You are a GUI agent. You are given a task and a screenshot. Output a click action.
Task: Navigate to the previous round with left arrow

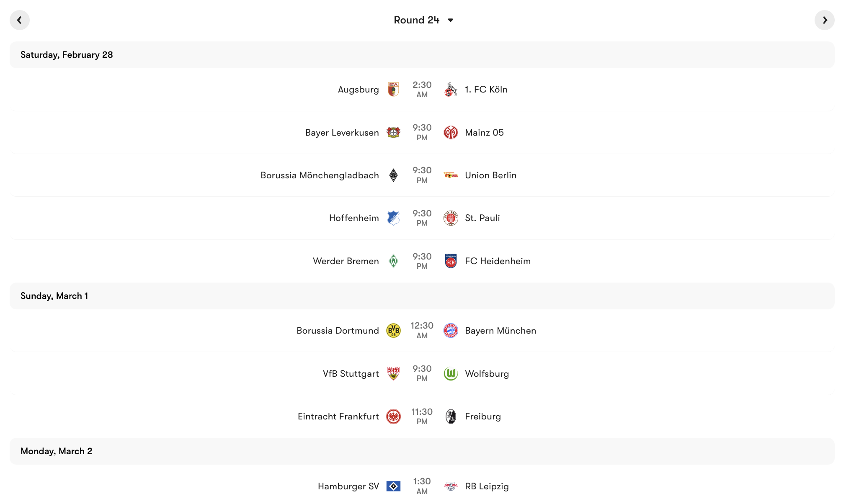pyautogui.click(x=20, y=20)
